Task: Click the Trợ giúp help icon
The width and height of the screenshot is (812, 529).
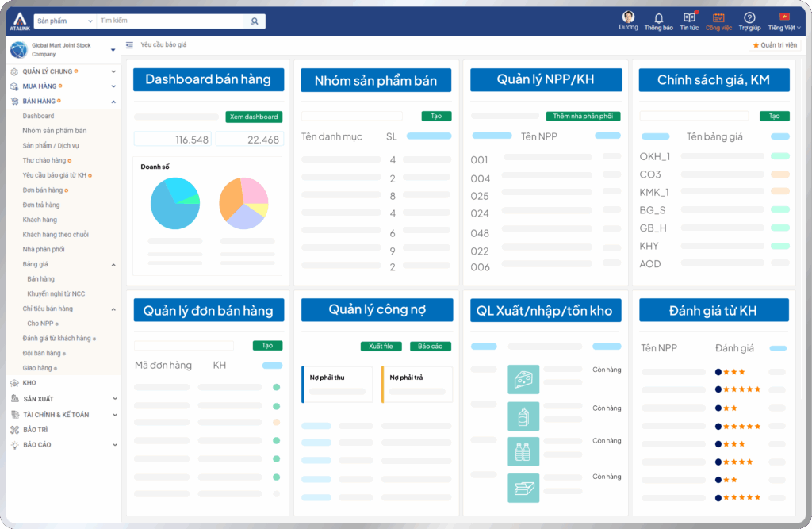Action: [x=749, y=18]
